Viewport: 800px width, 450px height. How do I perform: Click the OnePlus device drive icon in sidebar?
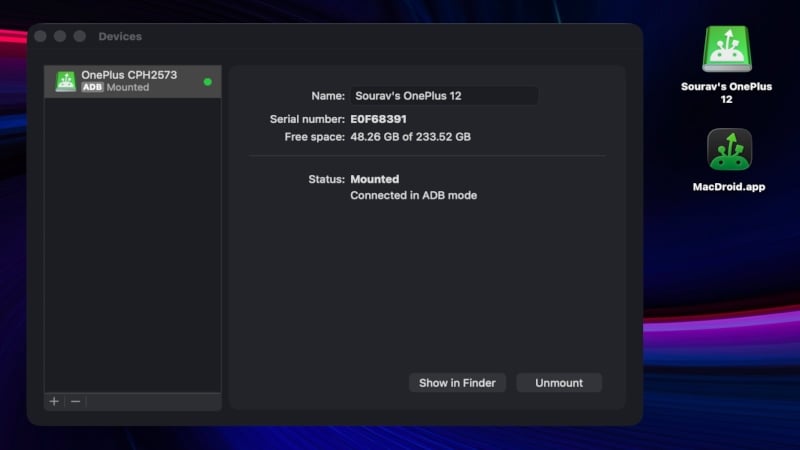[65, 81]
